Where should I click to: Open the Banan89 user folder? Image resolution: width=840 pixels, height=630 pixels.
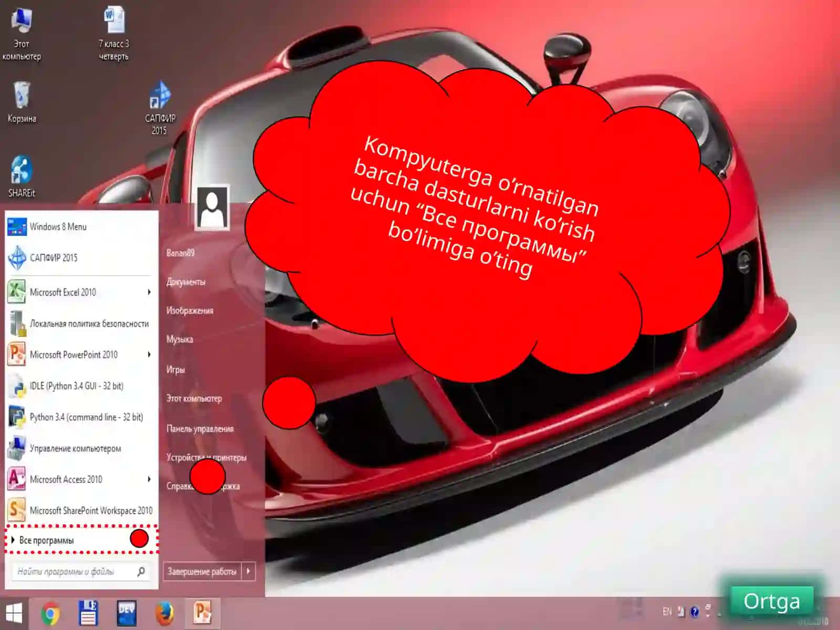tap(181, 253)
